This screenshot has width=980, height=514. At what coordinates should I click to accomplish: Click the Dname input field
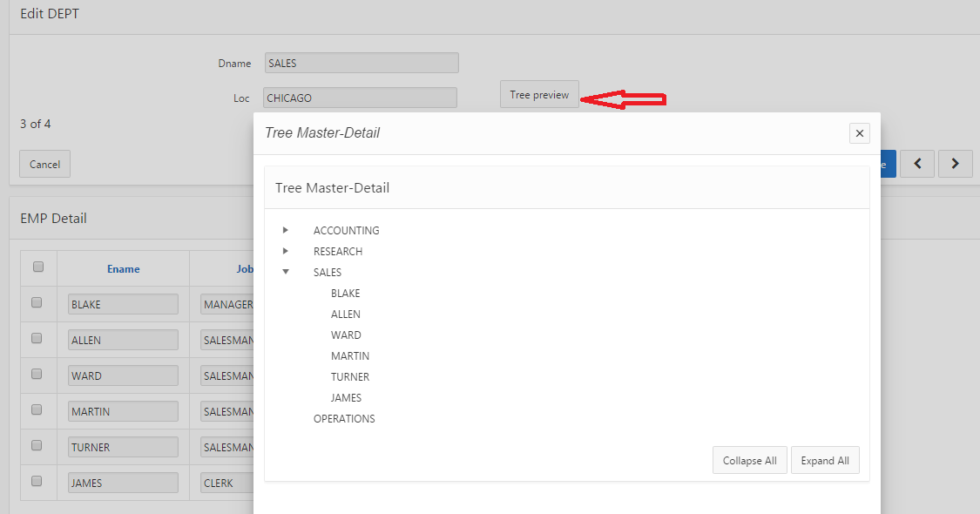coord(361,62)
